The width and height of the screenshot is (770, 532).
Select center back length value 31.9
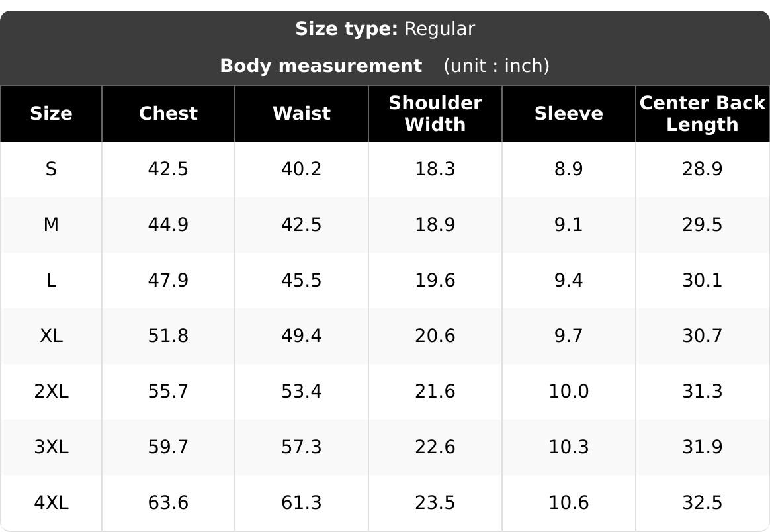(703, 447)
